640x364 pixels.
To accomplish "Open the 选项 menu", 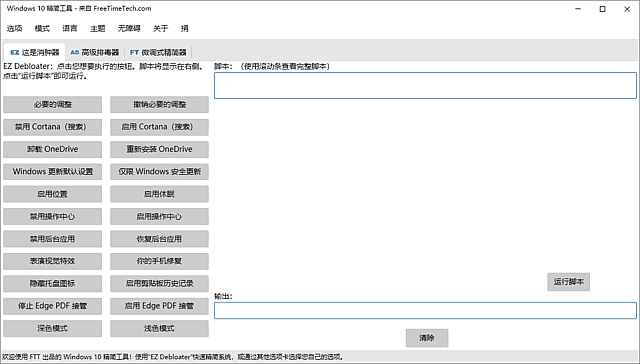I will (x=14, y=29).
